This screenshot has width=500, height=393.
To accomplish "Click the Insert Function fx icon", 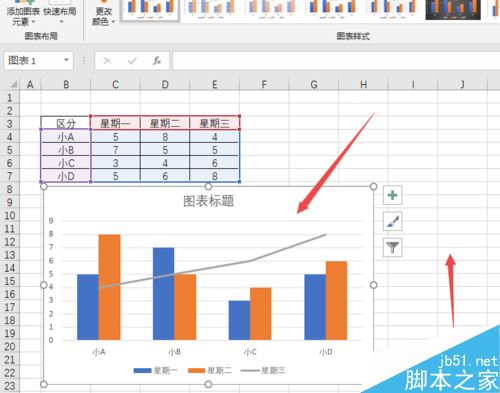I will (157, 61).
